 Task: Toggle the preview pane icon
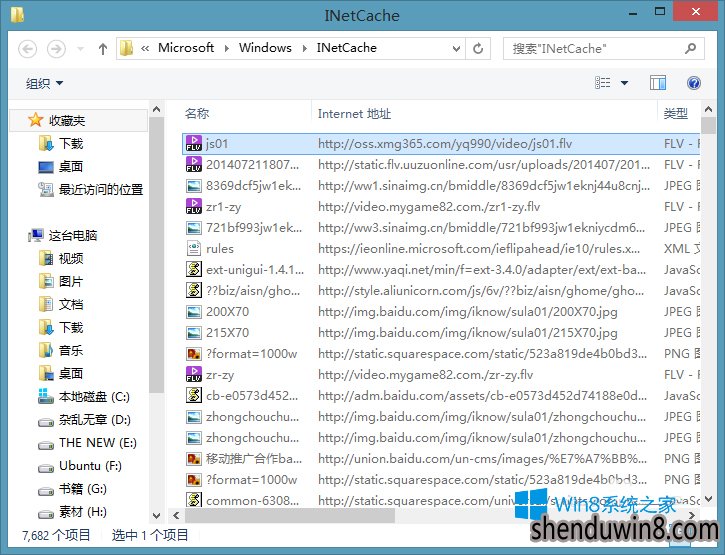(657, 83)
